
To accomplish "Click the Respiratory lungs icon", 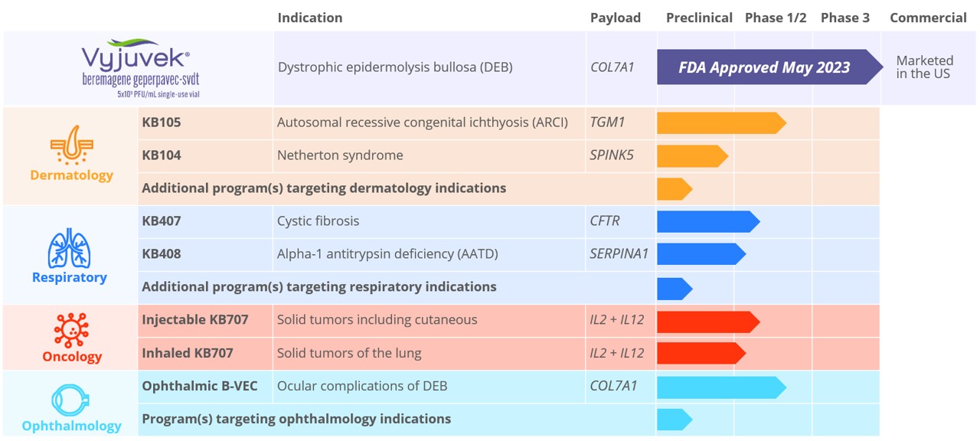I will click(x=69, y=247).
